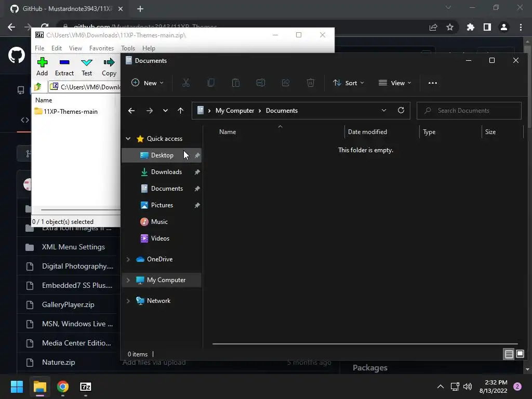The height and width of the screenshot is (399, 532).
Task: Expand address bar history dropdown
Action: click(384, 110)
